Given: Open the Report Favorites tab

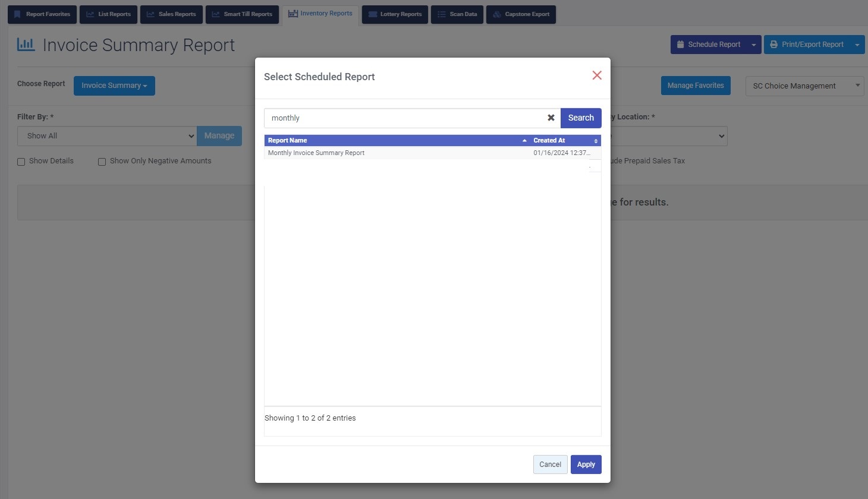Looking at the screenshot, I should coord(42,14).
